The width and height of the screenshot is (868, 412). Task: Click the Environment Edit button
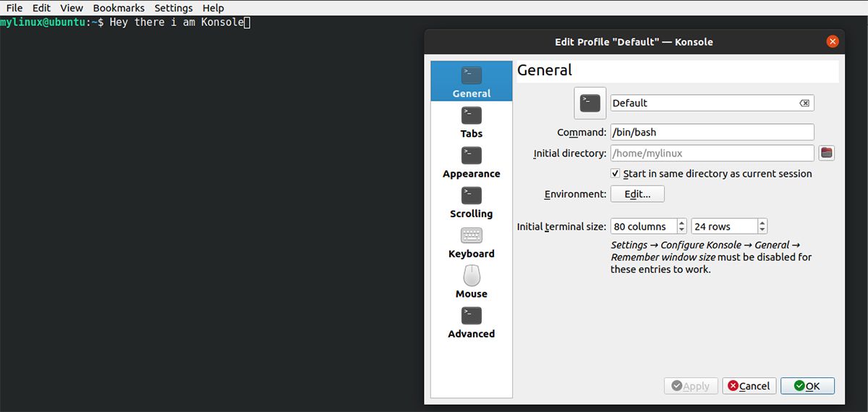pos(637,194)
